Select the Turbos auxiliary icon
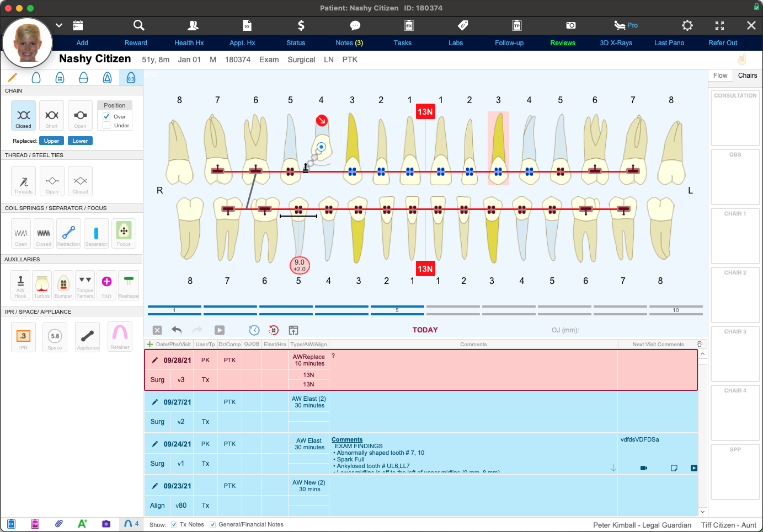 (42, 285)
